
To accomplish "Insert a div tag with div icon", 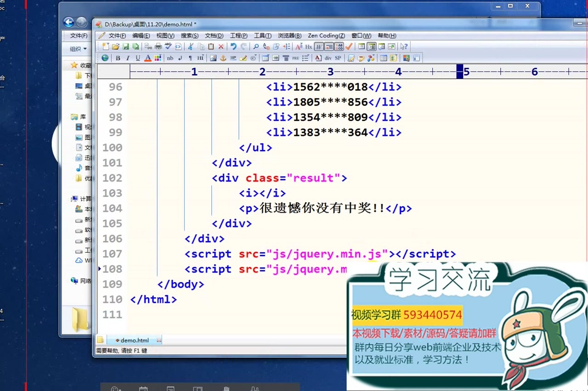I will (328, 58).
